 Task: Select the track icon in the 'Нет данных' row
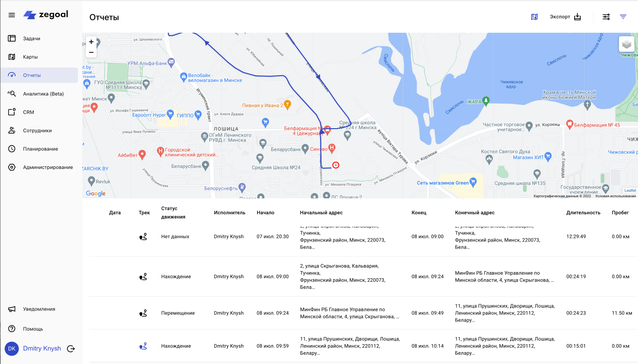click(143, 237)
